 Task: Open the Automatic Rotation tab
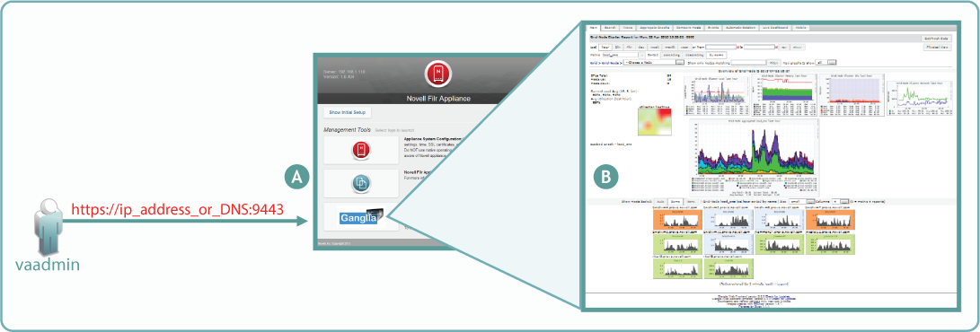point(741,28)
